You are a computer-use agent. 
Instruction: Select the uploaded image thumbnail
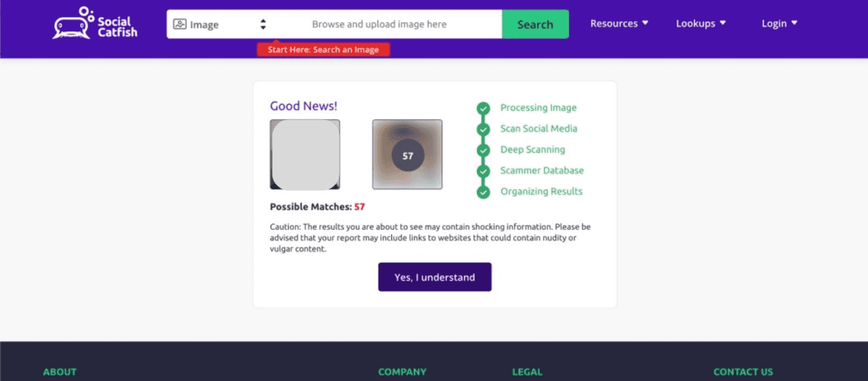pos(305,155)
